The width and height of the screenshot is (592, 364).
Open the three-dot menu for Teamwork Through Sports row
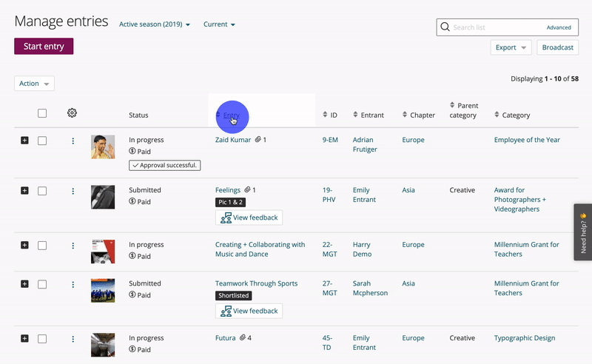(x=73, y=284)
